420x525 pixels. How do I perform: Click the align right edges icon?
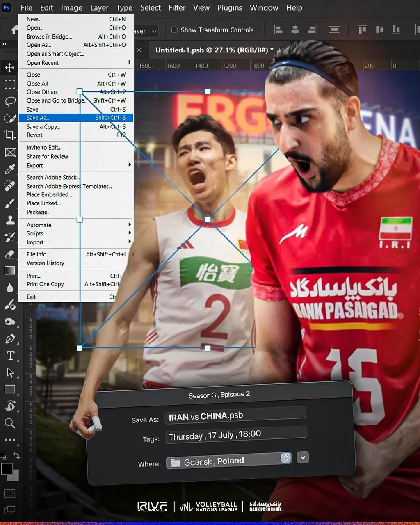tap(312, 30)
